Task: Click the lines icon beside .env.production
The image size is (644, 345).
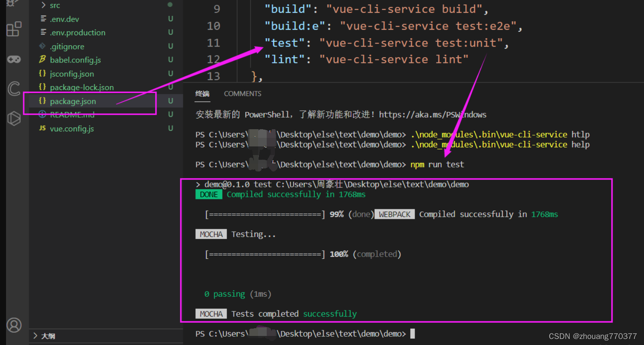Action: coord(43,32)
